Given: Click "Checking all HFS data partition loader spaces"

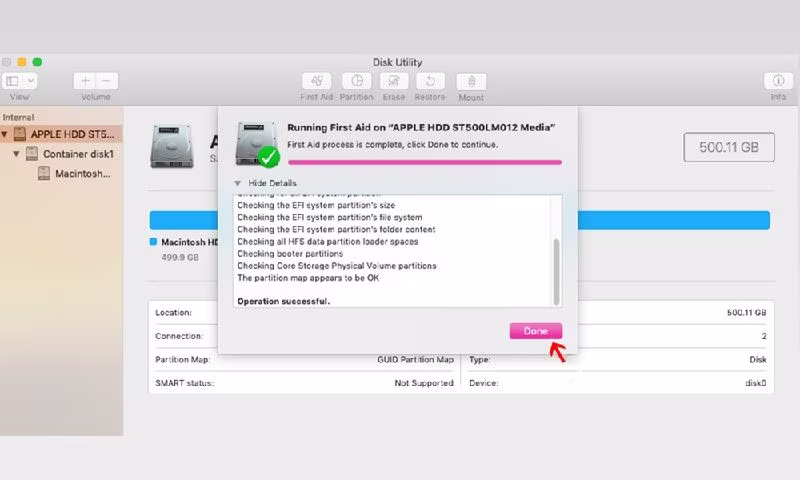Looking at the screenshot, I should click(x=328, y=241).
